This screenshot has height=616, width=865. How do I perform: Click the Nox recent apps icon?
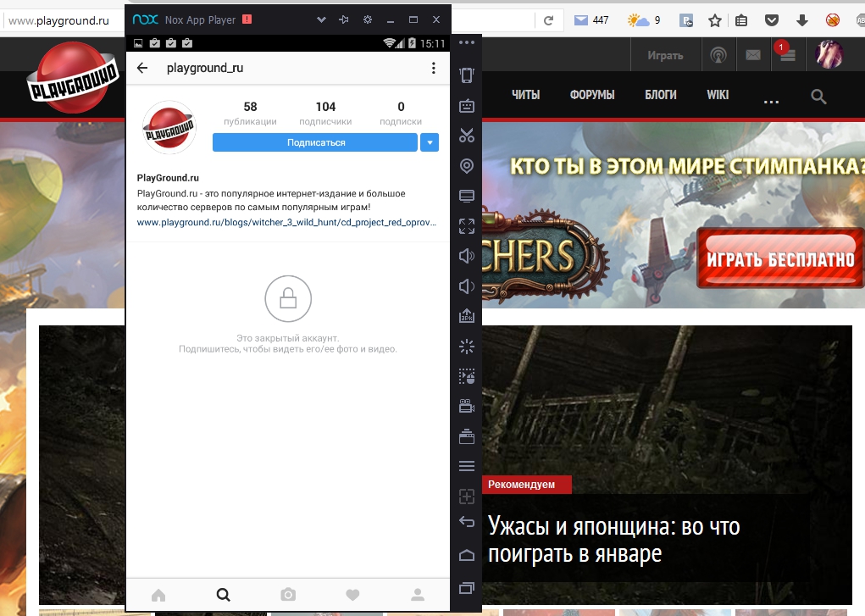(x=467, y=588)
